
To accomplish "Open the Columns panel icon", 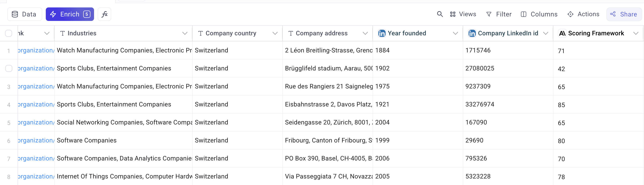I will point(524,14).
